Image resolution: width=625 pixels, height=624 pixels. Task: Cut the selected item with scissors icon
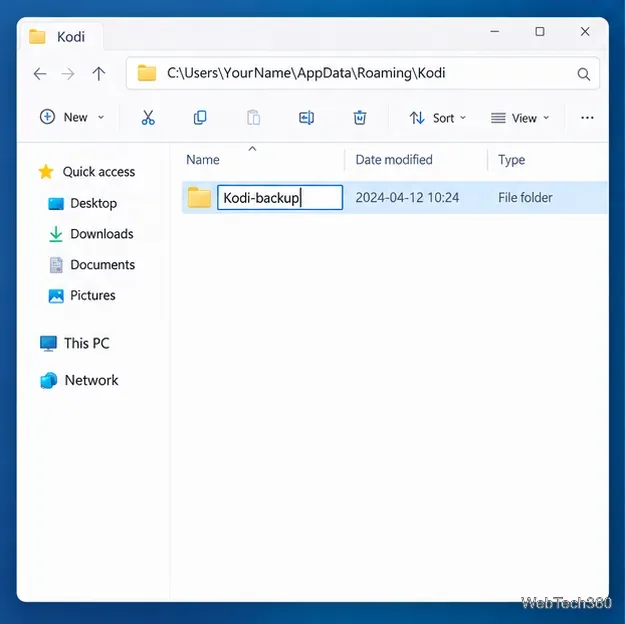tap(148, 118)
